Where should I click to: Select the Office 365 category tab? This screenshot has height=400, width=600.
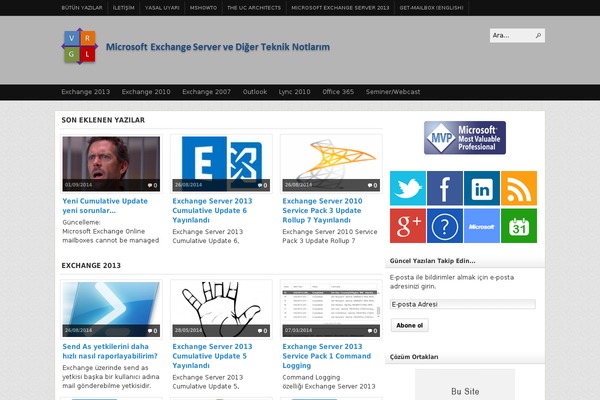(x=338, y=92)
